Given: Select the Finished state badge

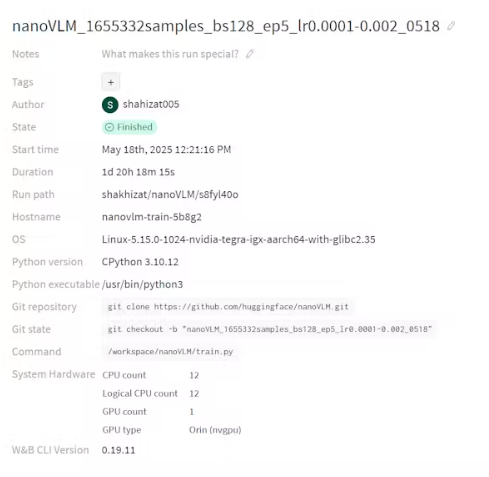Looking at the screenshot, I should (x=129, y=127).
